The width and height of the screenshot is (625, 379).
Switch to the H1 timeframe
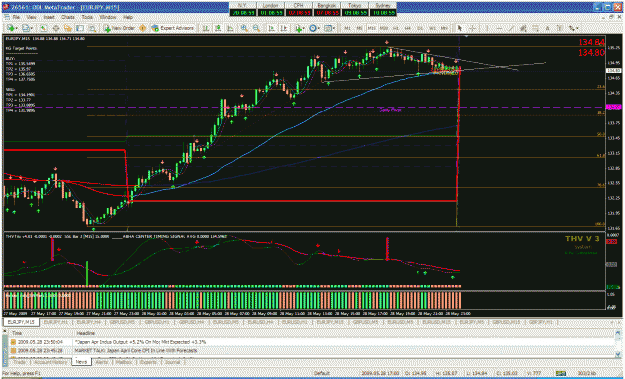(396, 28)
